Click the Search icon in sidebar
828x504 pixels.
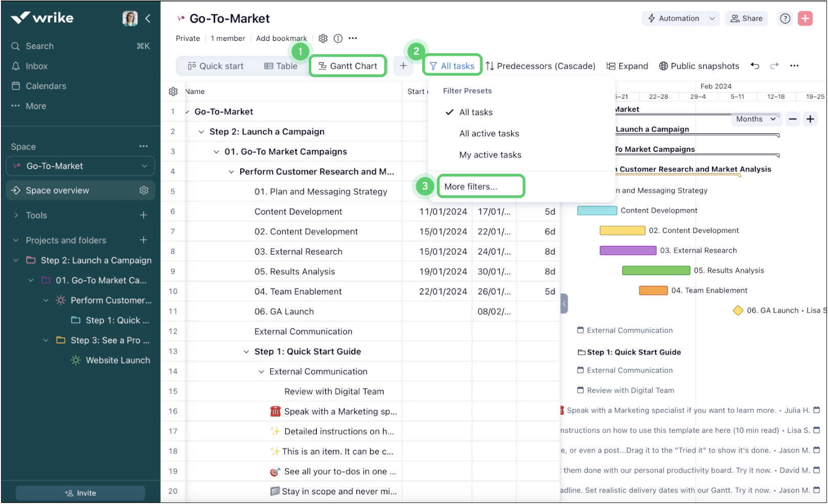coord(15,46)
